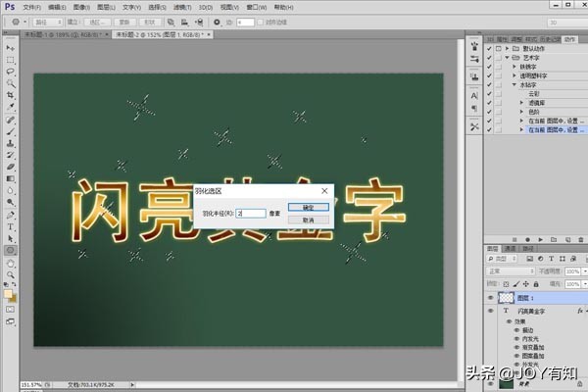Click the Stop action button
This screenshot has width=588, height=392.
click(514, 239)
